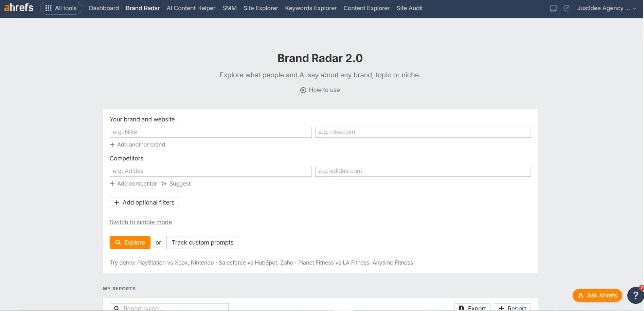Select Brand Radar in navigation
The width and height of the screenshot is (644, 311).
pos(143,8)
